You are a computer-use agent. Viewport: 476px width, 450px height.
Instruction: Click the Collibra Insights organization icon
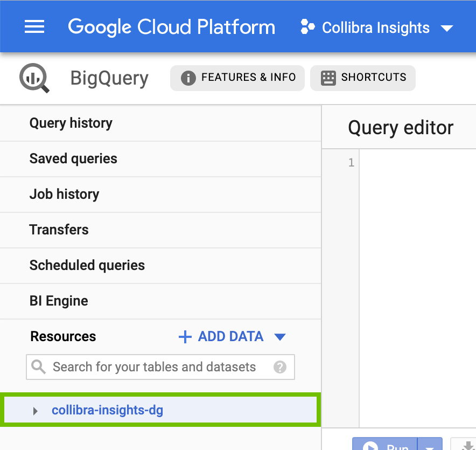pos(307,27)
